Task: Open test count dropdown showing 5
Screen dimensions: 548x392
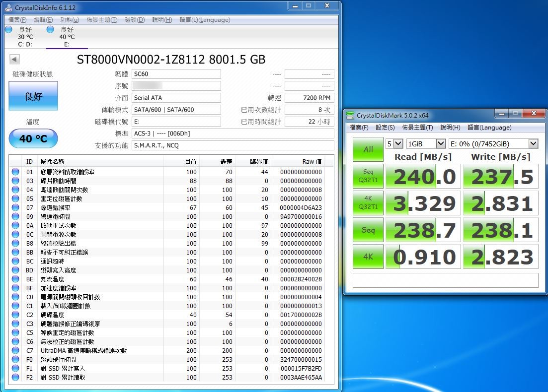Action: tap(394, 143)
